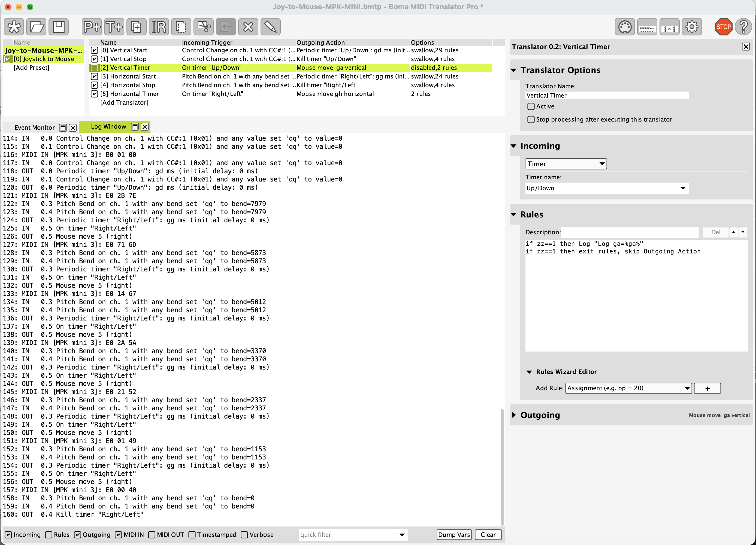Click the Save project floppy icon
756x545 pixels.
[x=59, y=27]
